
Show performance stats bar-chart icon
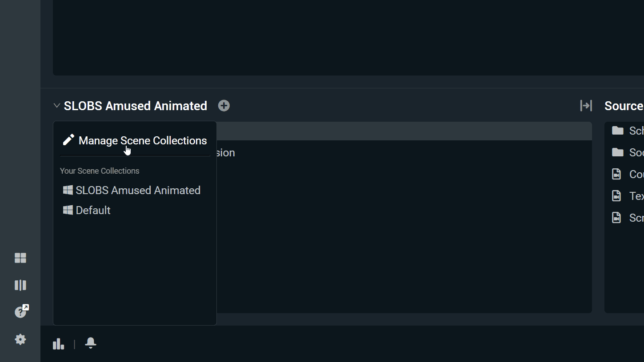click(x=58, y=344)
